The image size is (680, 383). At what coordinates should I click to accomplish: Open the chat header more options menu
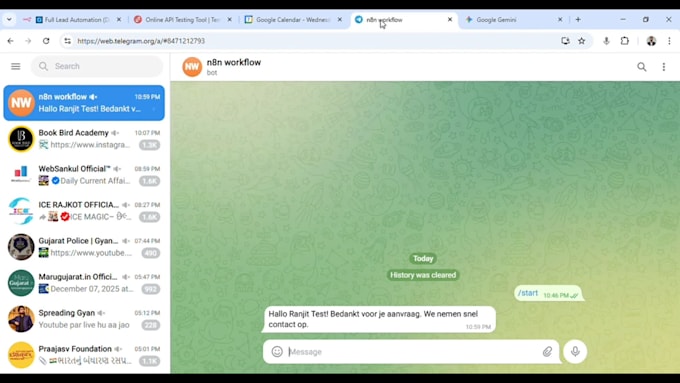pyautogui.click(x=664, y=67)
